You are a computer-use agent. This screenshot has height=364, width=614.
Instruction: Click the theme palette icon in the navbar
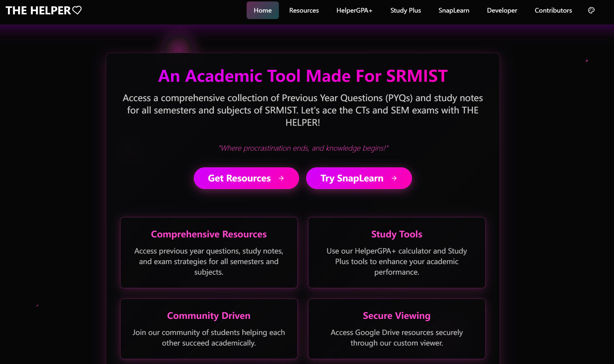click(591, 10)
